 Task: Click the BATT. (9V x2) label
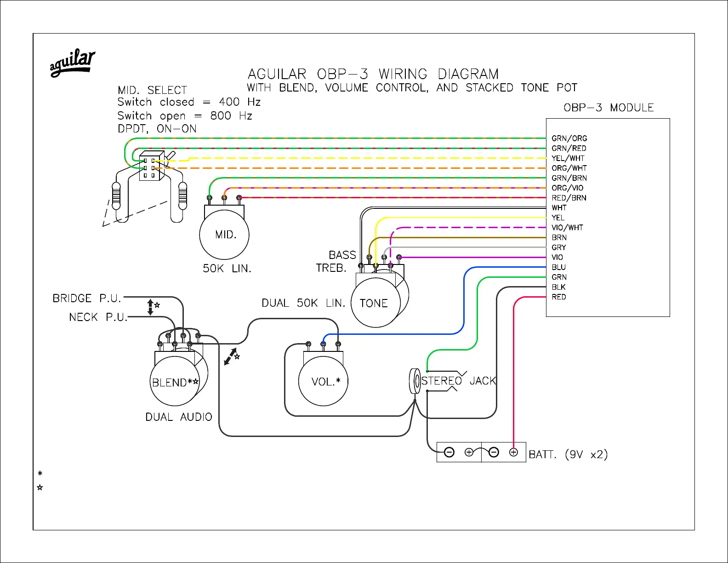[568, 454]
